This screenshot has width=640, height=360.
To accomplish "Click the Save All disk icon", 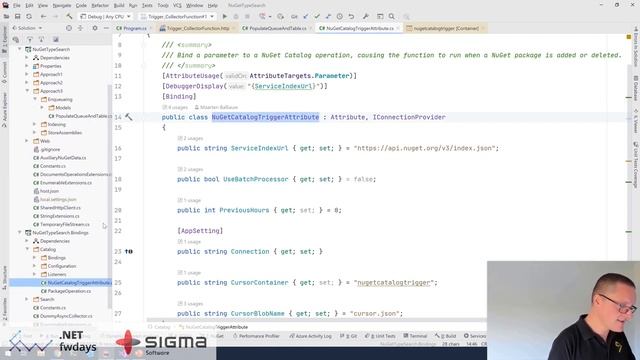I will coord(18,16).
